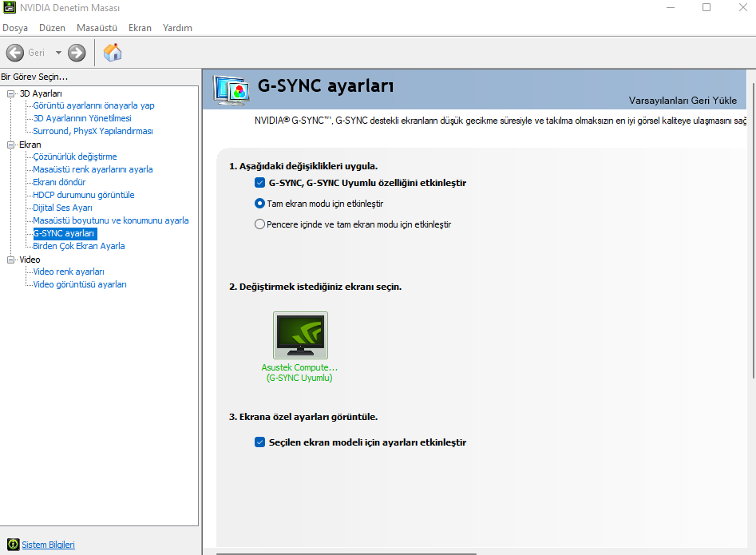Open the Masaüstü menu

coord(97,28)
